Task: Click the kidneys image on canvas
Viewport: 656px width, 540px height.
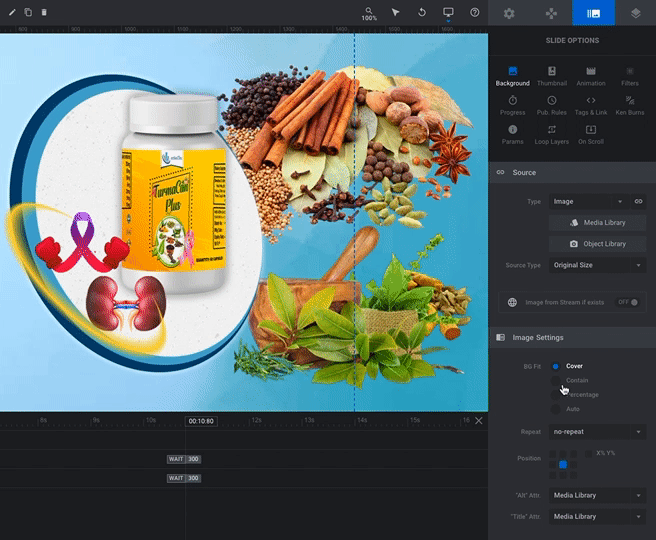Action: point(126,303)
